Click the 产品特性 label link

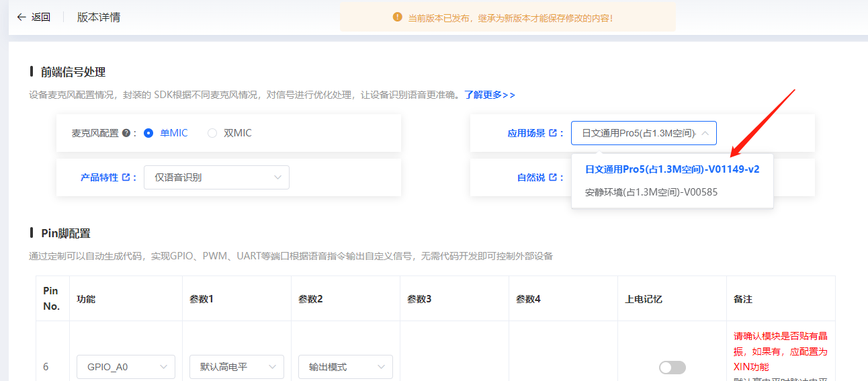99,177
